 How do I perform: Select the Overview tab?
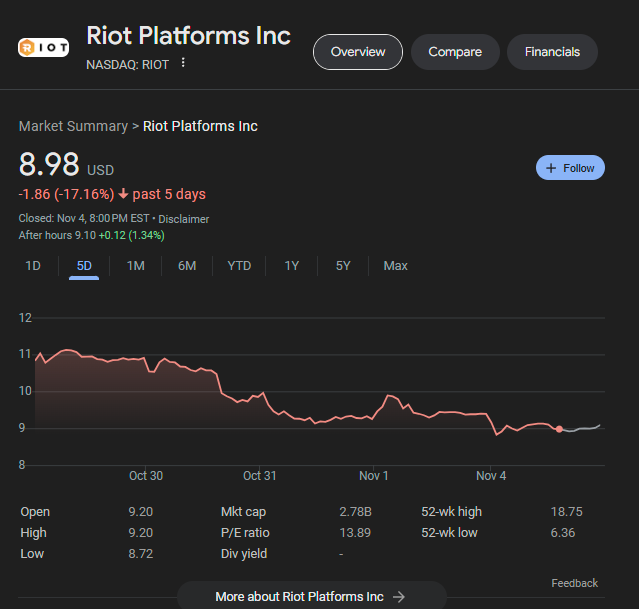pyautogui.click(x=358, y=52)
